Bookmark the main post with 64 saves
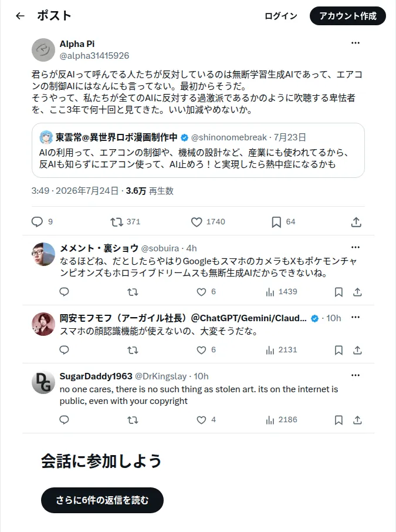396x532 pixels. (276, 222)
